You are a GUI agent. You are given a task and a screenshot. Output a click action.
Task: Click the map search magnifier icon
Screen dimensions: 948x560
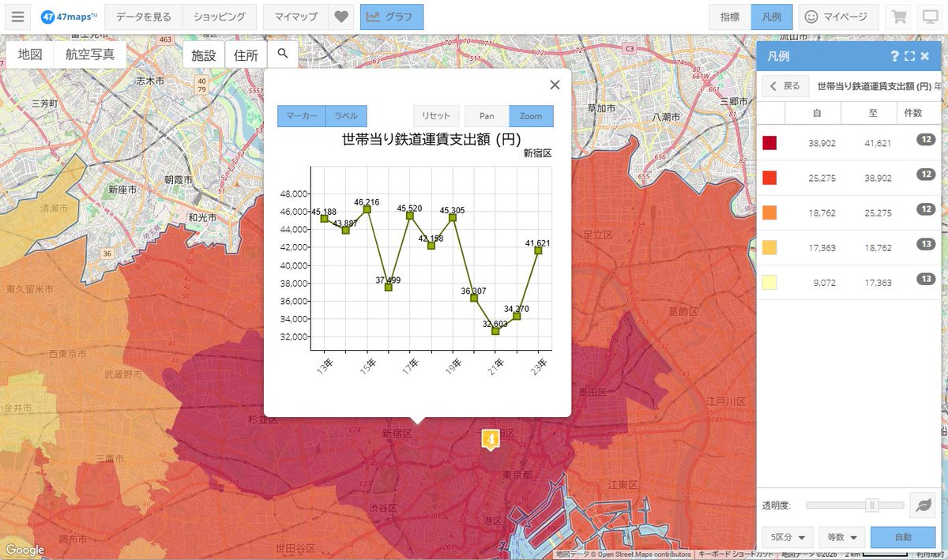pos(283,54)
